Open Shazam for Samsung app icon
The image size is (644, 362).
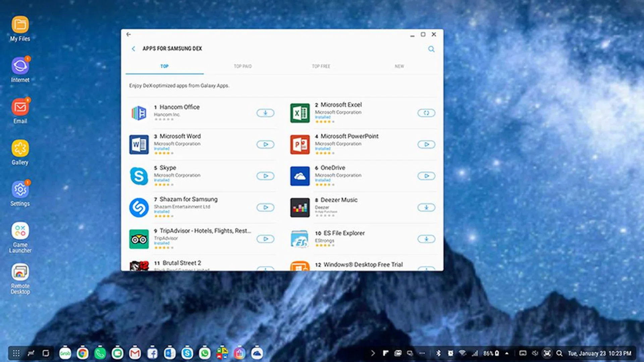coord(139,207)
